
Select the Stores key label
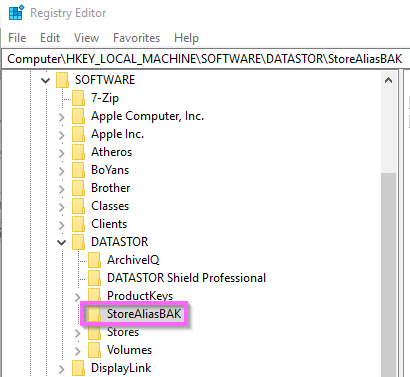point(123,332)
